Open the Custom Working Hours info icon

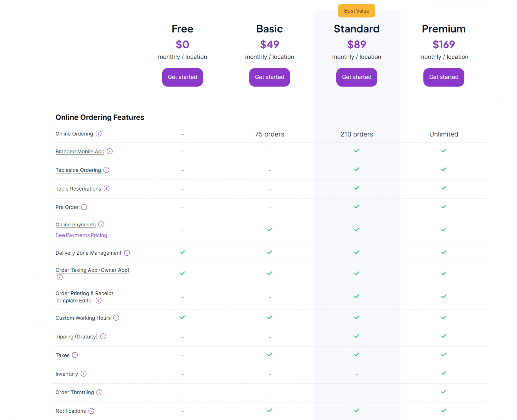tap(116, 318)
